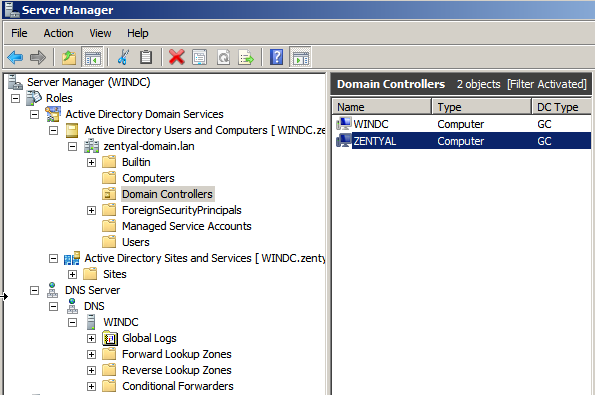Image resolution: width=595 pixels, height=395 pixels.
Task: Click the red X Delete icon
Action: click(x=176, y=58)
